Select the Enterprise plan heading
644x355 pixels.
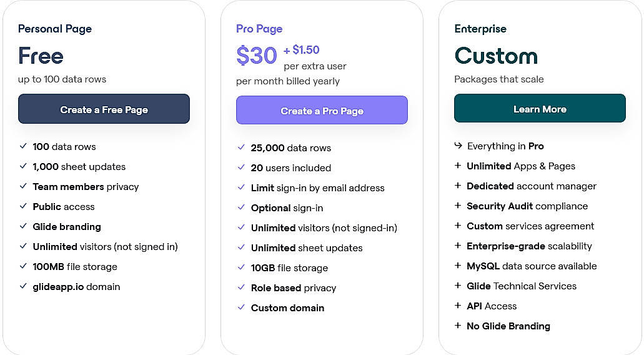click(x=480, y=29)
